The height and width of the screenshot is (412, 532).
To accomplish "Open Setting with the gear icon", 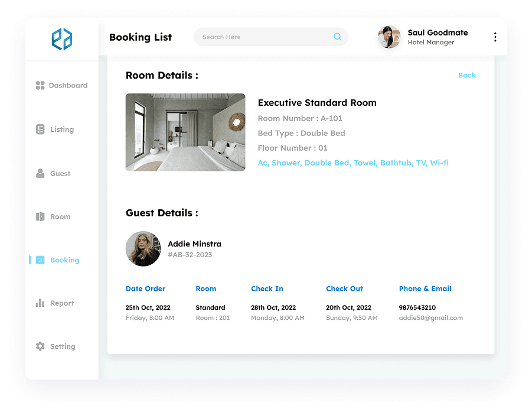I will click(40, 346).
